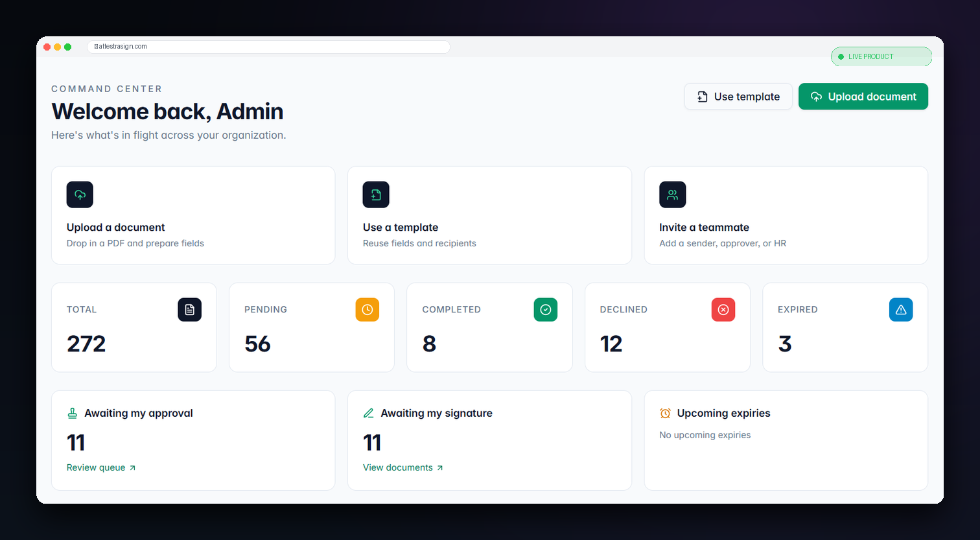Follow the Review queue link
This screenshot has height=540, width=980.
point(101,467)
